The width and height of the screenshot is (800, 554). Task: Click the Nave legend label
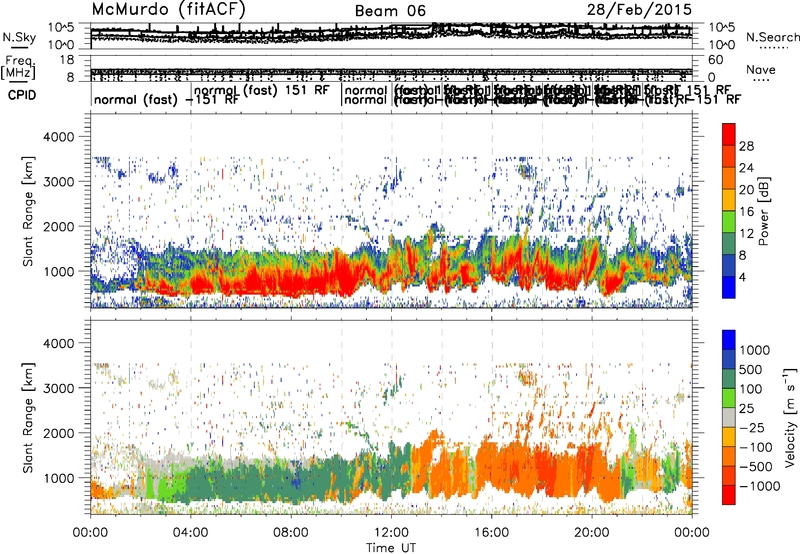[x=760, y=70]
